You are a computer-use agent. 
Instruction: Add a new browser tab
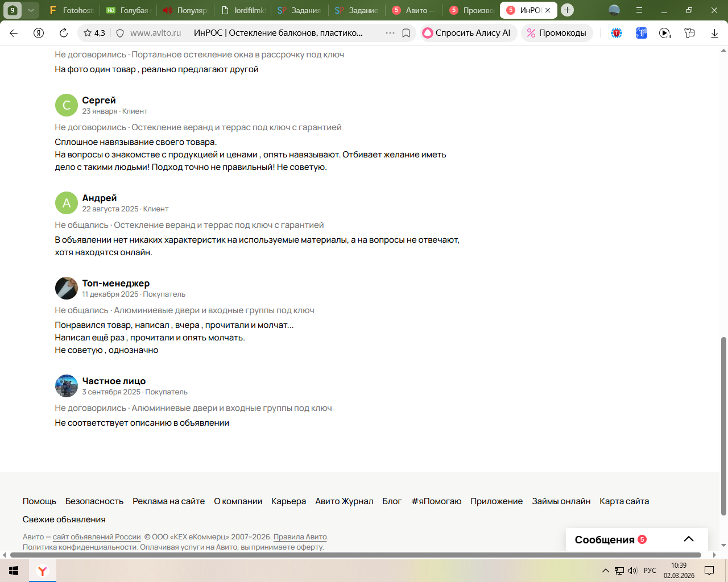(567, 10)
